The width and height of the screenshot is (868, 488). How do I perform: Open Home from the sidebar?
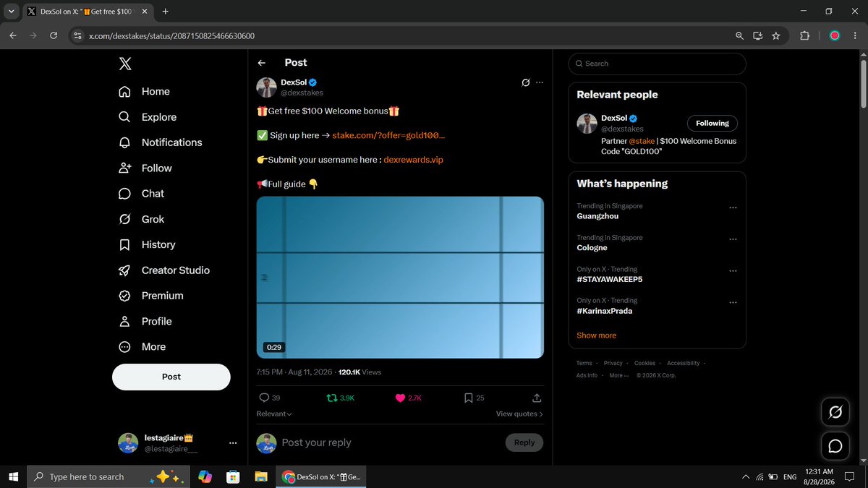pyautogui.click(x=145, y=92)
